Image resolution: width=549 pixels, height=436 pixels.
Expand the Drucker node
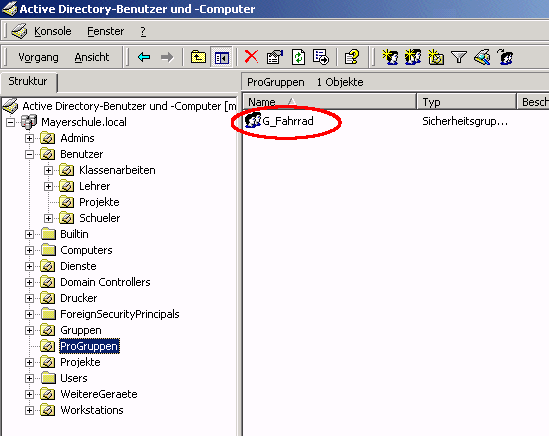[29, 298]
